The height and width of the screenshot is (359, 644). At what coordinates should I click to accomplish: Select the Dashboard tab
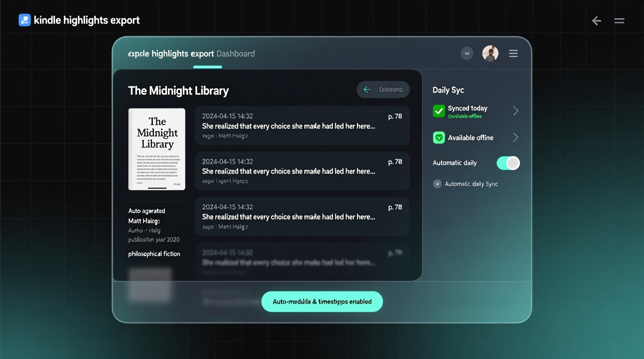tap(236, 54)
